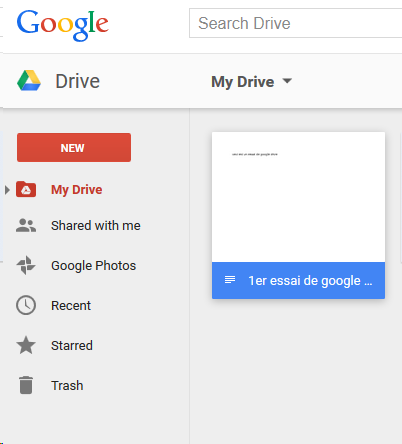Viewport: 402px width, 444px height.
Task: Select My Drive in the sidebar
Action: pos(76,190)
